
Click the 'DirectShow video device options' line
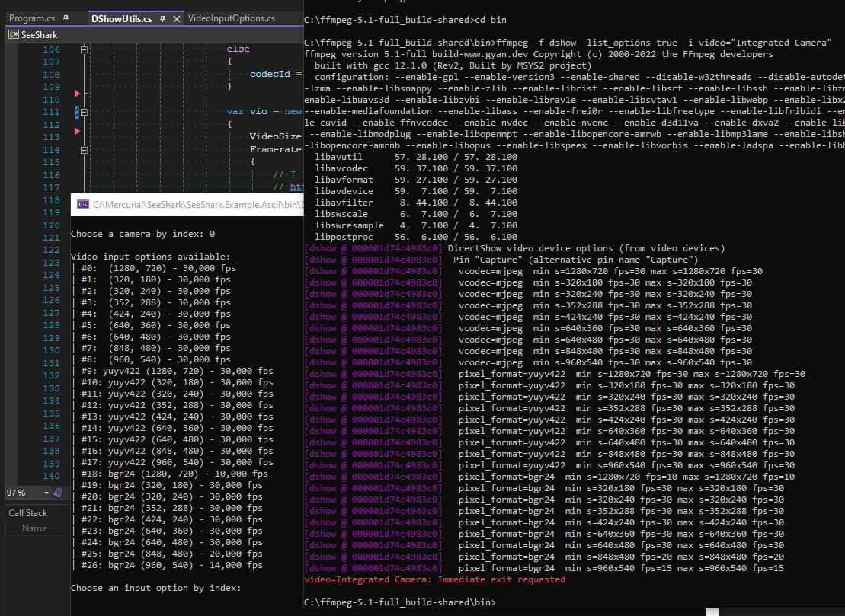(514, 248)
